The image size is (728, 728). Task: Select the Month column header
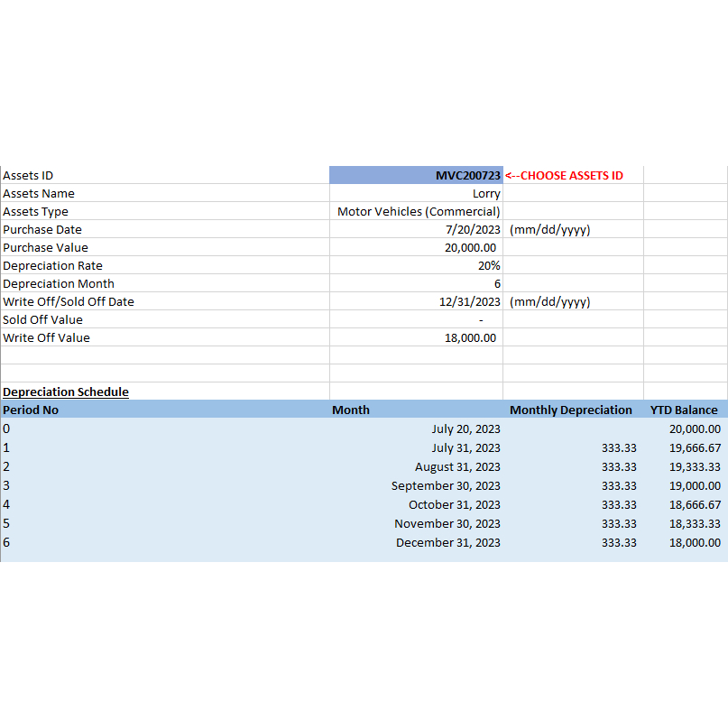coord(351,410)
